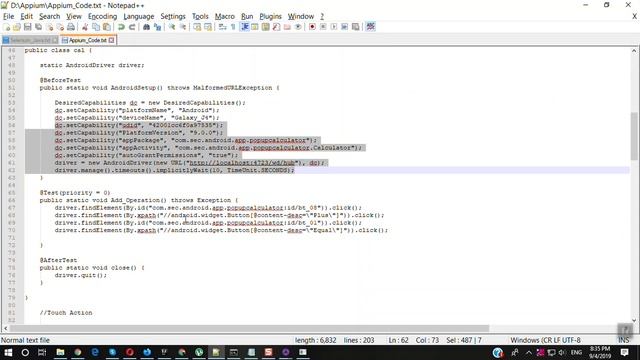Start macro recording with the red record icon

tap(312, 27)
